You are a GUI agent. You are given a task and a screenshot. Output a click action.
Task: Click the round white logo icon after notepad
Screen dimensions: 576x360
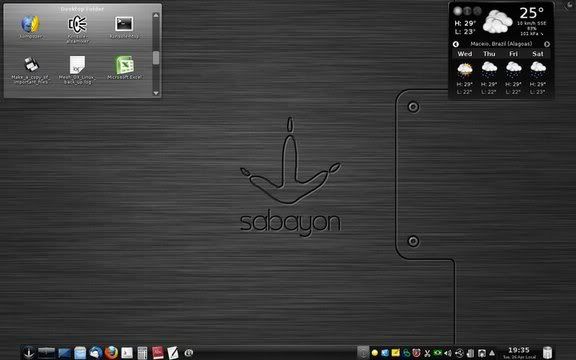coord(189,353)
